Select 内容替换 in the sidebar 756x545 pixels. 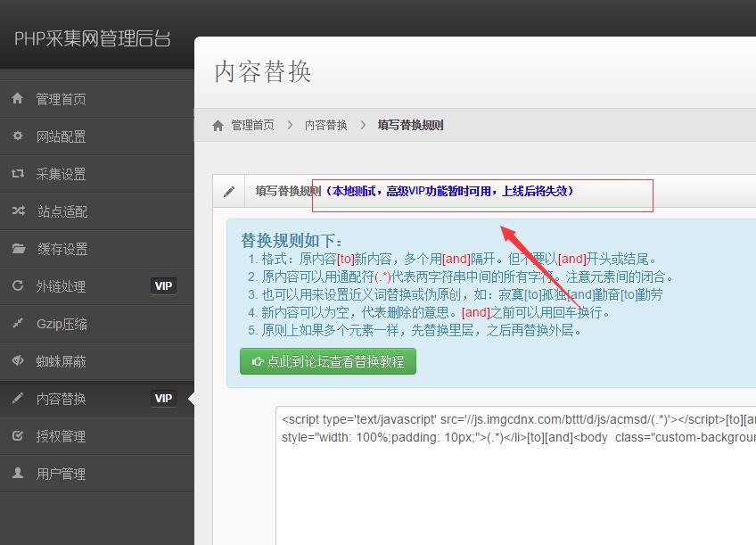click(97, 399)
